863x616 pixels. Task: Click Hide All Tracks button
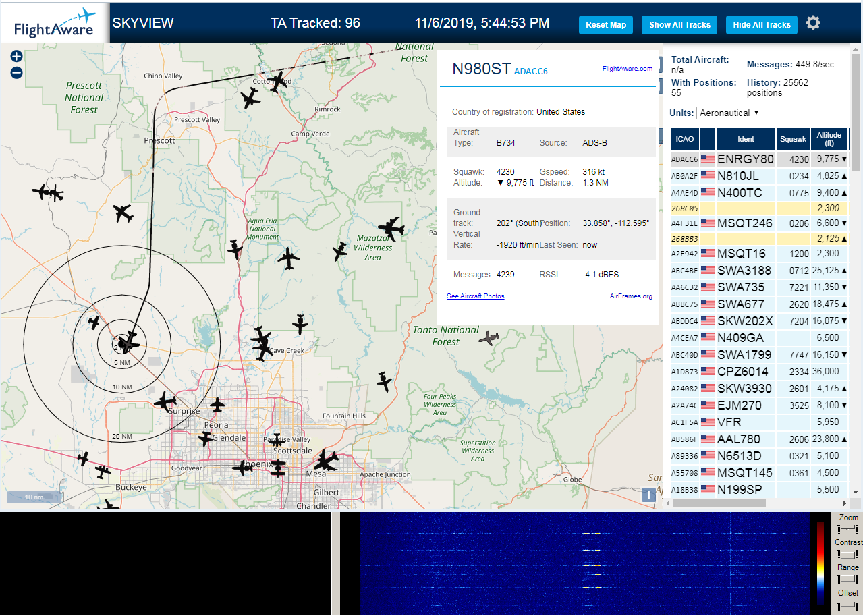point(762,25)
